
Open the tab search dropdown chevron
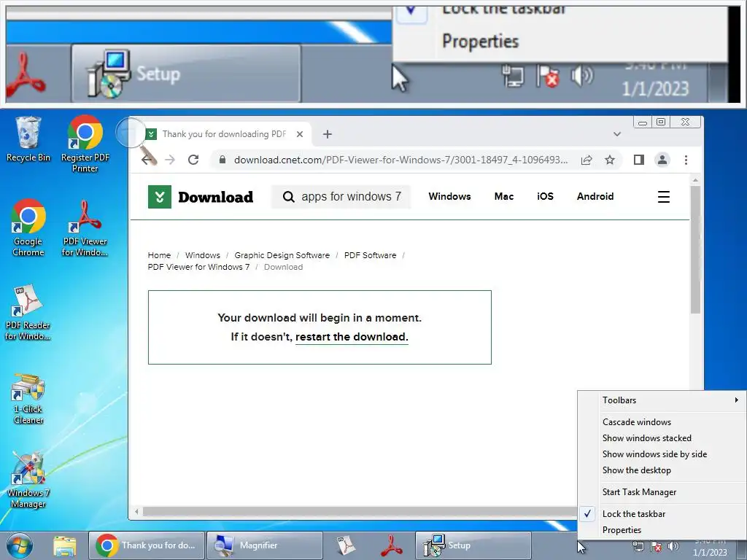coord(617,134)
